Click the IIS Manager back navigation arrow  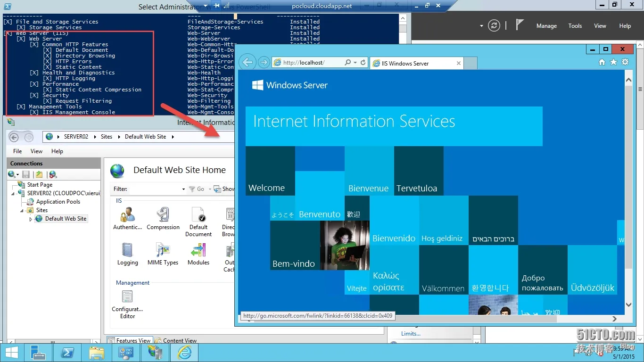click(14, 137)
